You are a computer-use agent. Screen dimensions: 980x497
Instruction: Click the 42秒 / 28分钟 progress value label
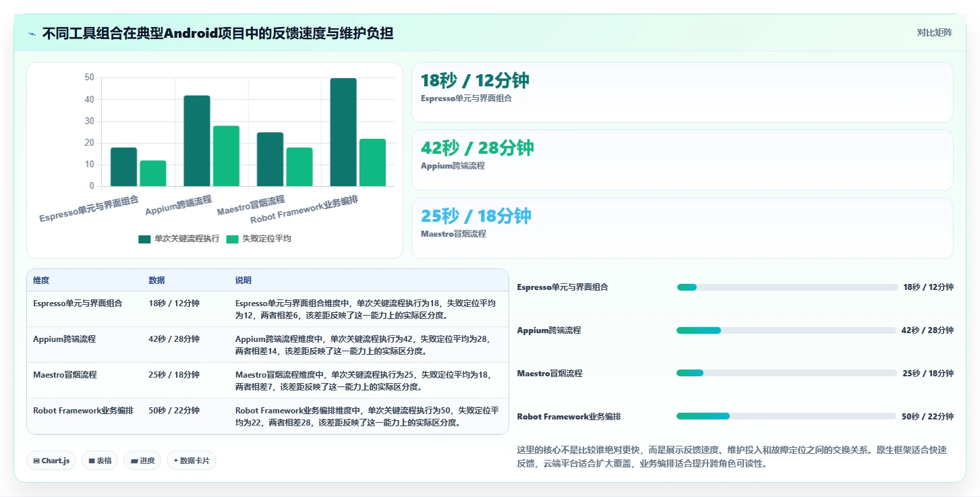coord(927,330)
